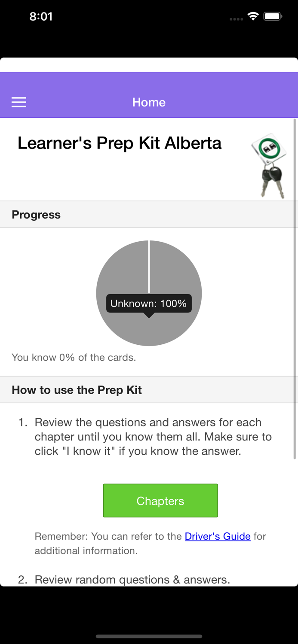Viewport: 298px width, 644px height.
Task: Tap the Wi-Fi icon in status bar
Action: pos(253,16)
